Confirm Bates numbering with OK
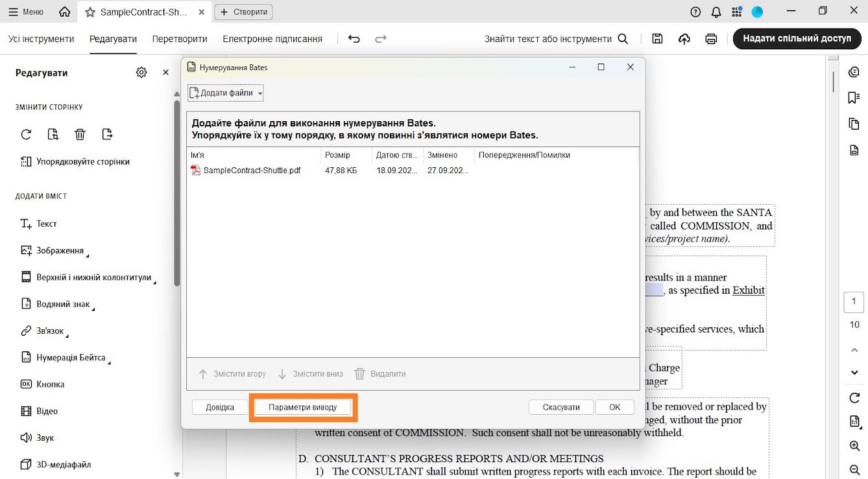 (x=615, y=407)
